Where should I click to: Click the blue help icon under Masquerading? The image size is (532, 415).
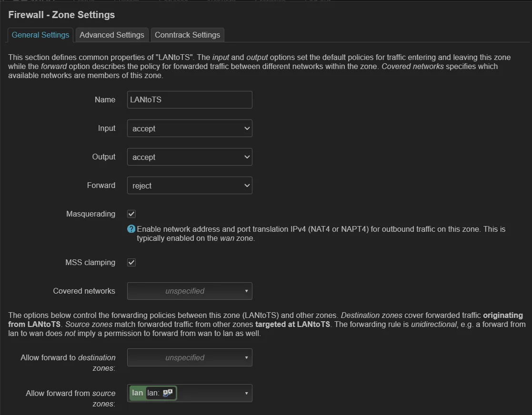point(131,229)
